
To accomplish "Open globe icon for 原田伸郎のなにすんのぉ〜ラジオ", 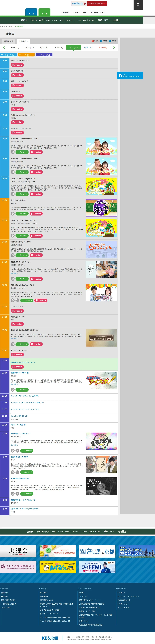I will (x=13, y=300).
